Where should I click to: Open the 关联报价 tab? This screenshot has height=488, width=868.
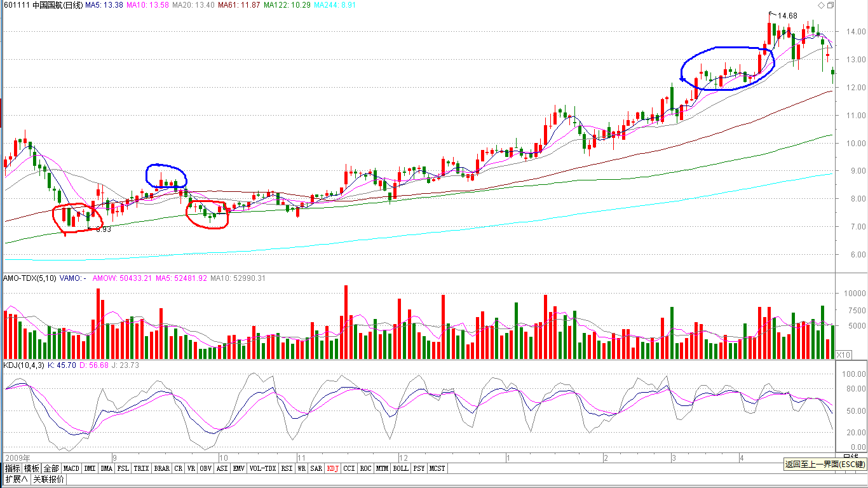[49, 479]
